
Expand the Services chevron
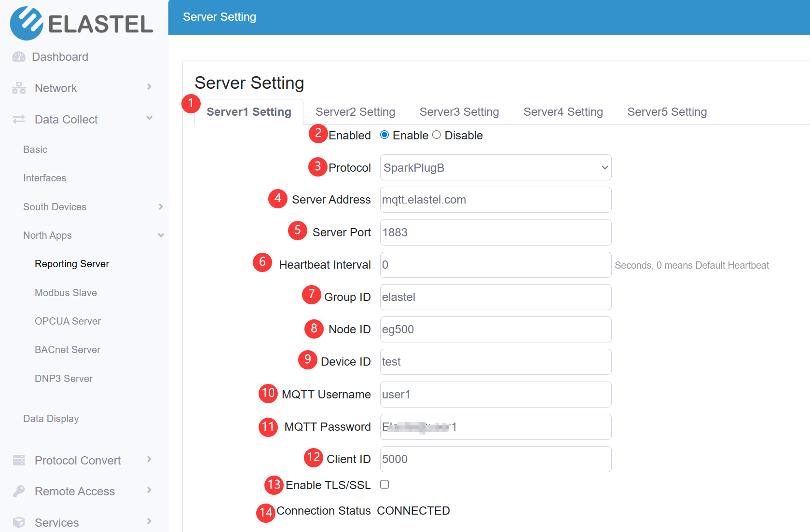tap(149, 521)
